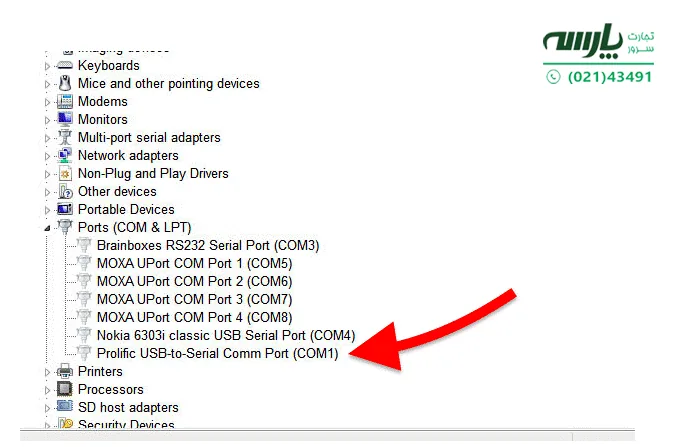Click the MOXA UPort COM Port 3 icon
Viewport: 684px width, 447px height.
click(x=84, y=299)
